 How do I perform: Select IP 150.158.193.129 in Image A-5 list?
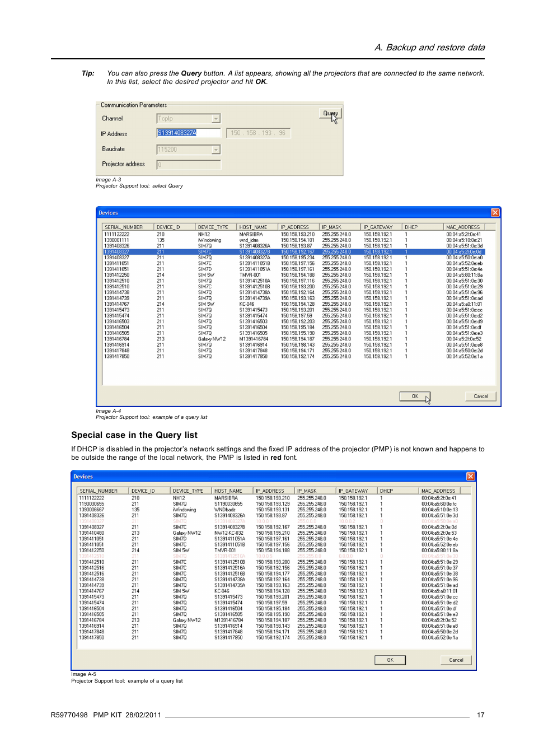pos(273,504)
